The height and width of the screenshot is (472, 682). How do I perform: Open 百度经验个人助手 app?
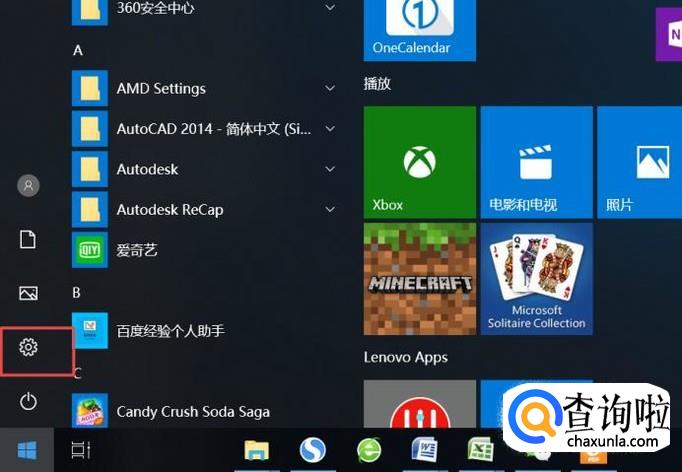pyautogui.click(x=204, y=331)
